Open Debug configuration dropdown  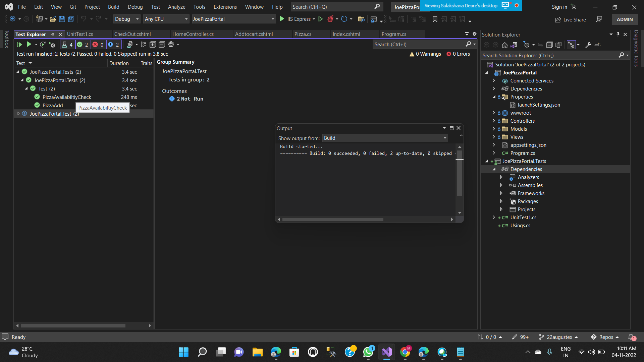(x=127, y=19)
